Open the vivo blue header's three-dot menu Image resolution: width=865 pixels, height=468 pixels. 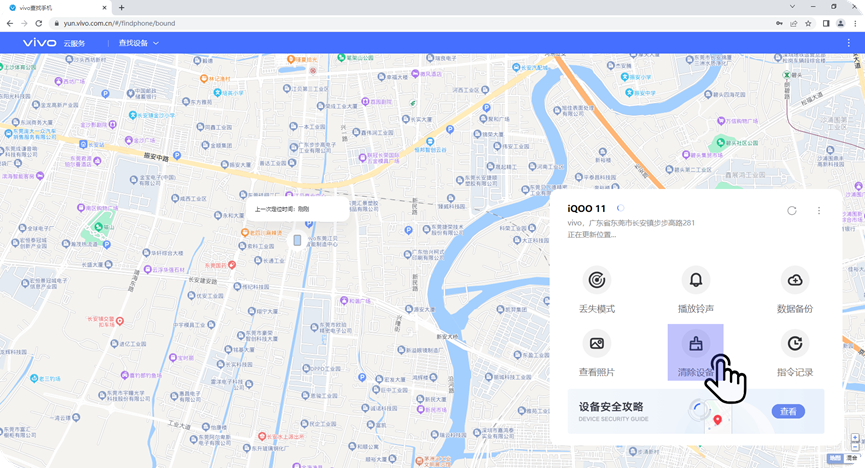848,42
